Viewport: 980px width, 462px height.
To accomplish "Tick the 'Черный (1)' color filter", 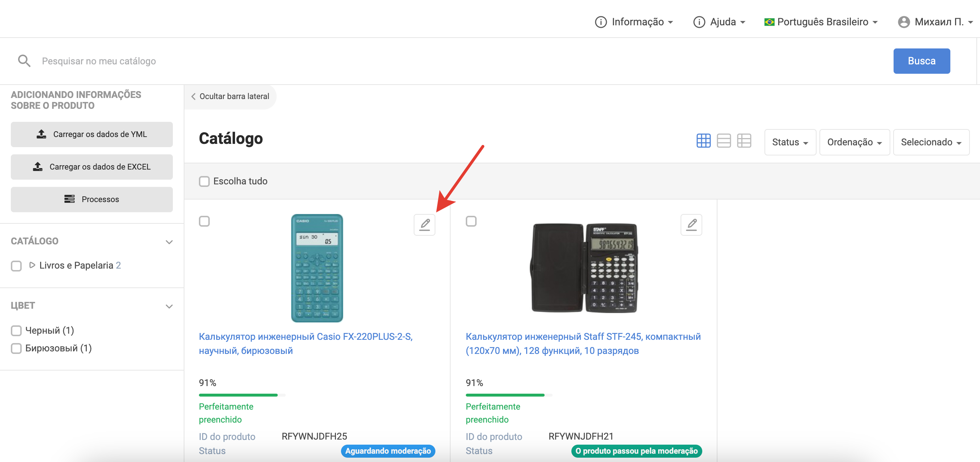I will pyautogui.click(x=16, y=331).
